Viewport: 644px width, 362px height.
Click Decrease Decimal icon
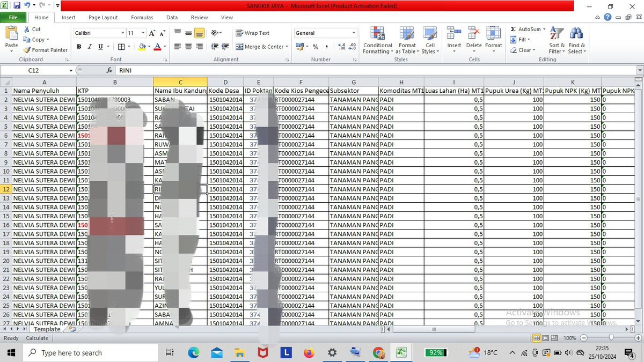(353, 47)
